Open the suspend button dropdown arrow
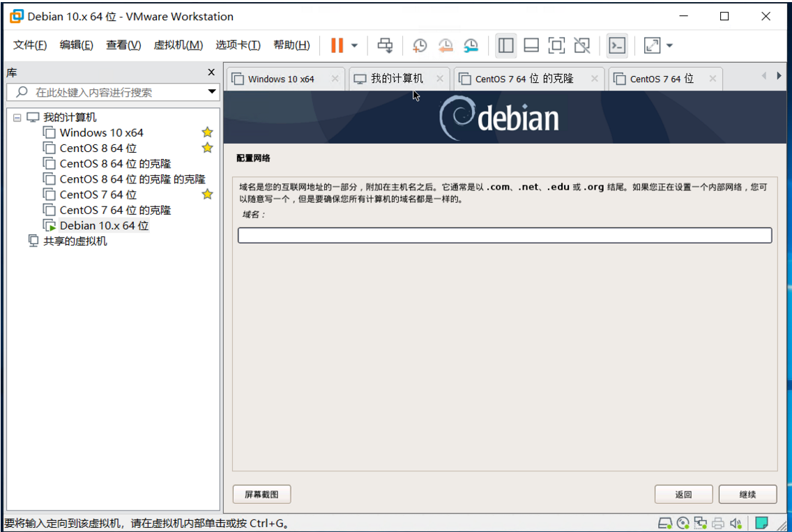792x532 pixels. (354, 45)
